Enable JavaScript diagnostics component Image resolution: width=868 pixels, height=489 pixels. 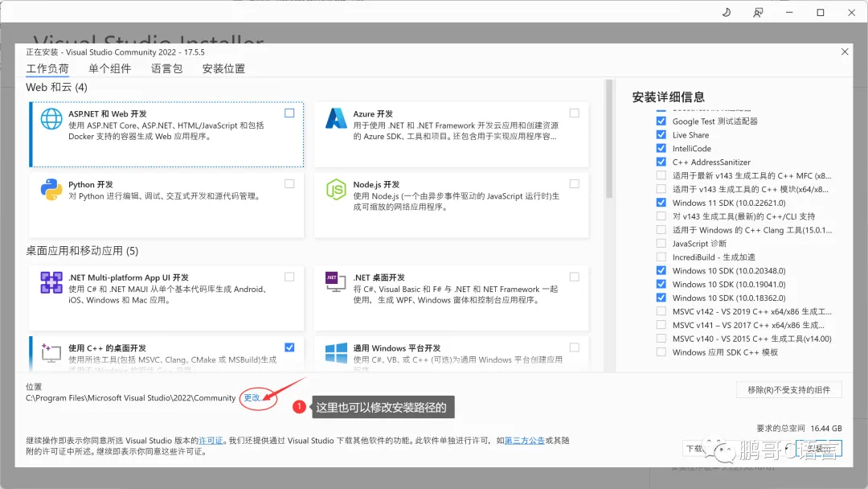[661, 243]
